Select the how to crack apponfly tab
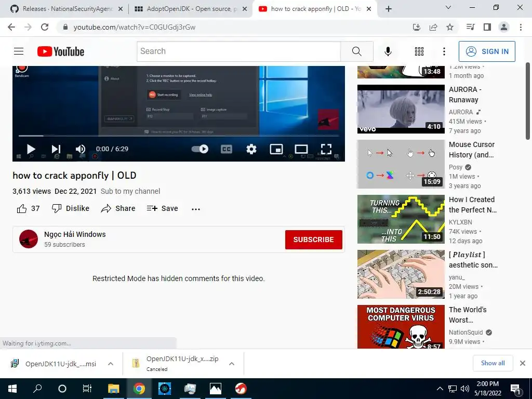 point(315,9)
